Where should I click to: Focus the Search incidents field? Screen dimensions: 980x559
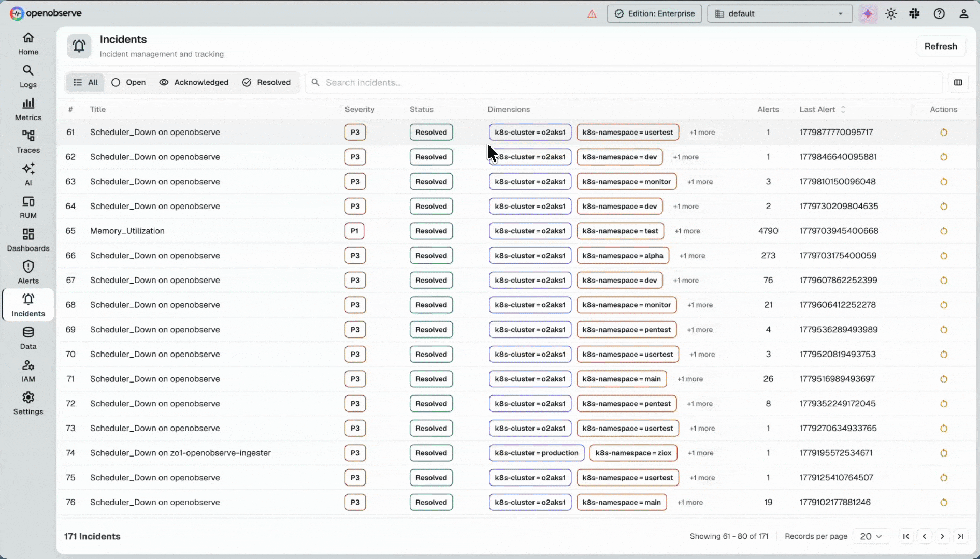[624, 82]
